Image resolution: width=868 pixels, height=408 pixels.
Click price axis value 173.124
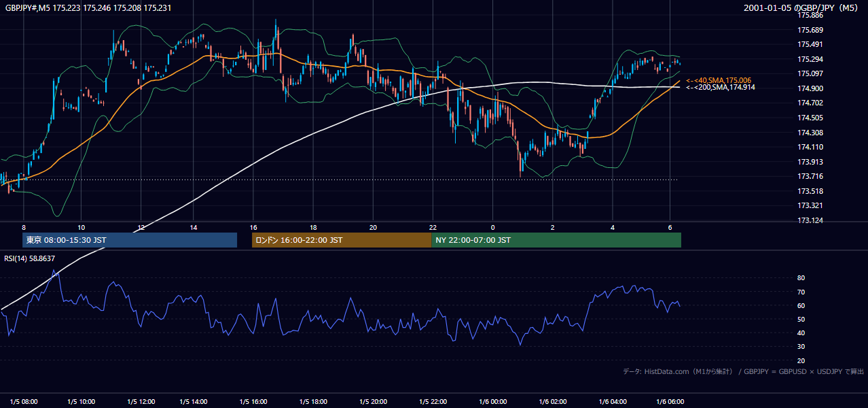point(810,220)
